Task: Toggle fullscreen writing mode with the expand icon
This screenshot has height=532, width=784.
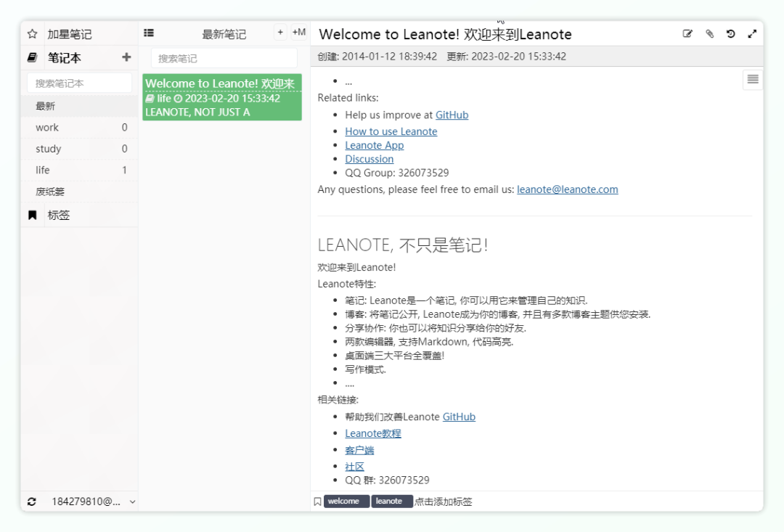Action: coord(752,33)
